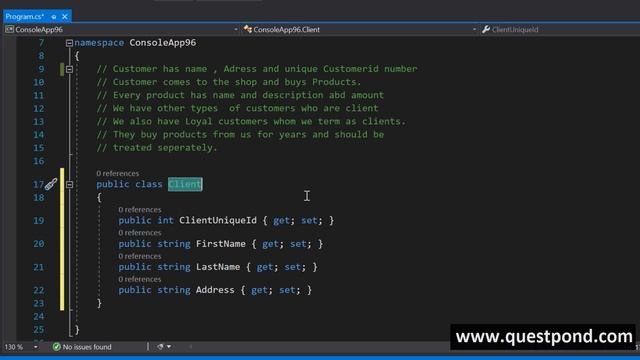This screenshot has width=640, height=360.
Task: Click the int keyword on line 19
Action: [x=165, y=220]
